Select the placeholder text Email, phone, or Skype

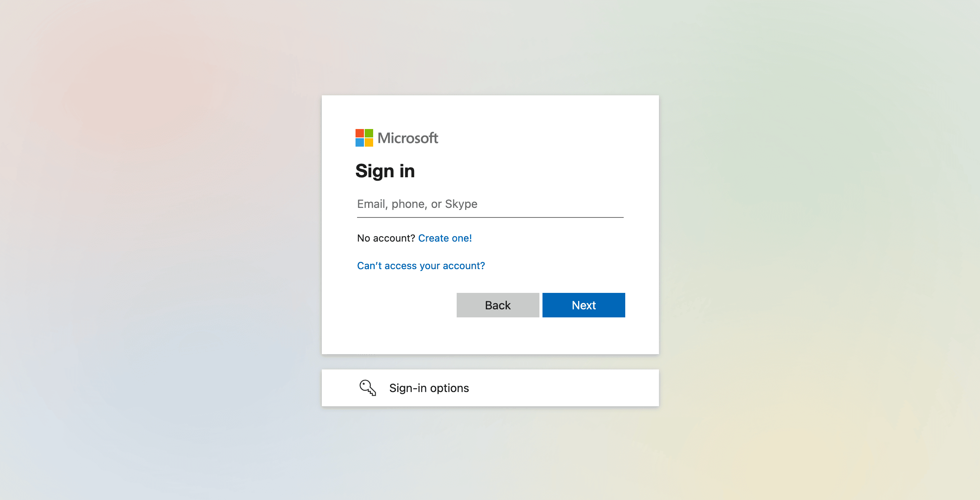coord(417,204)
